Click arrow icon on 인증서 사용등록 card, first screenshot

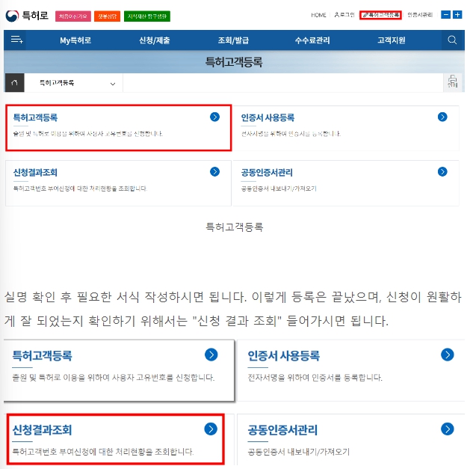click(442, 117)
